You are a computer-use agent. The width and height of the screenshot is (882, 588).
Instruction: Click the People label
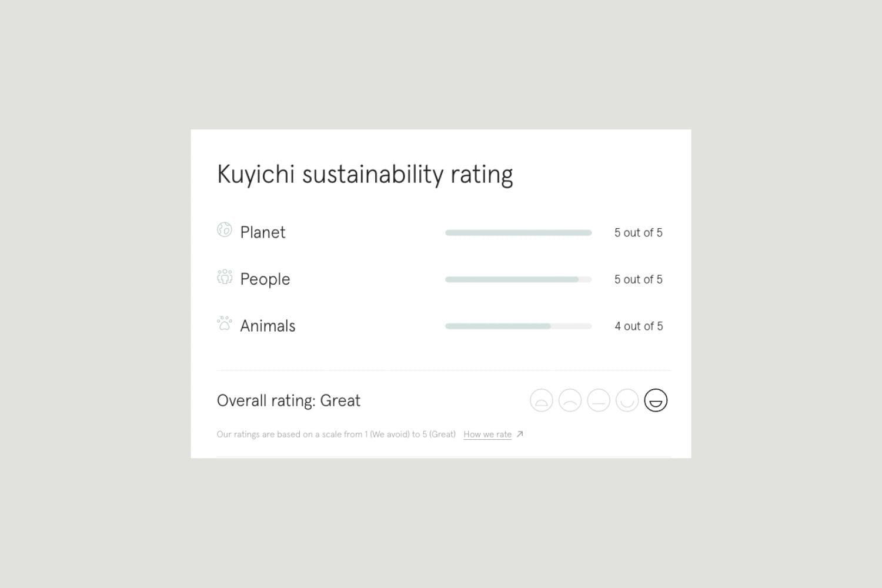(x=265, y=279)
